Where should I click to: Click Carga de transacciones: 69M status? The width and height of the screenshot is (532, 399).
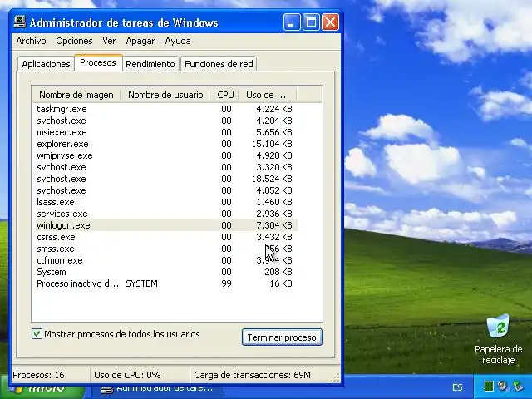[252, 375]
